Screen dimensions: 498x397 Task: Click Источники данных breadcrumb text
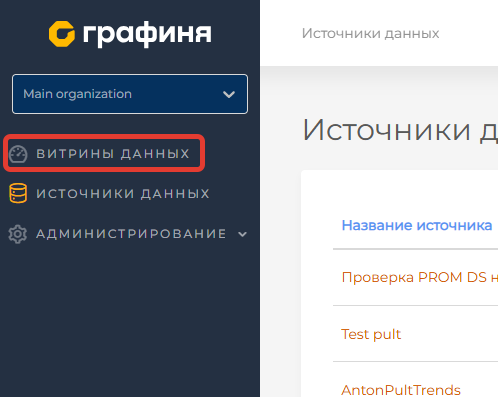point(370,33)
